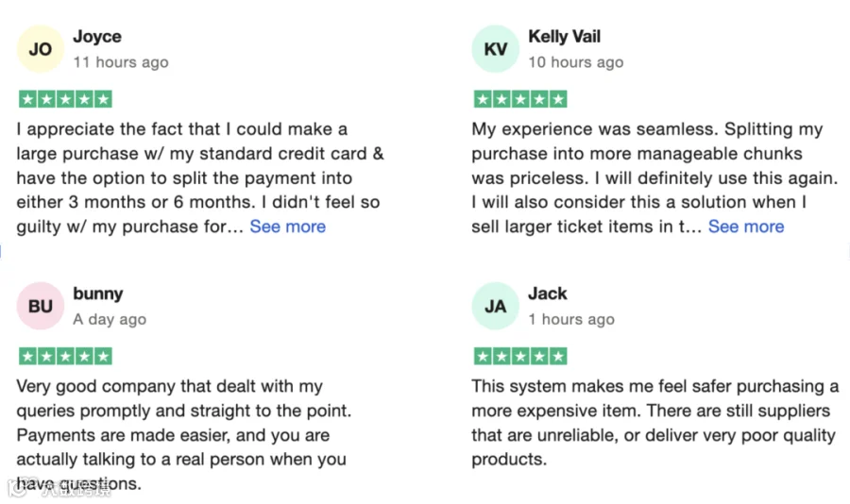Click the '1 hours ago' timestamp
The width and height of the screenshot is (850, 504).
[571, 319]
